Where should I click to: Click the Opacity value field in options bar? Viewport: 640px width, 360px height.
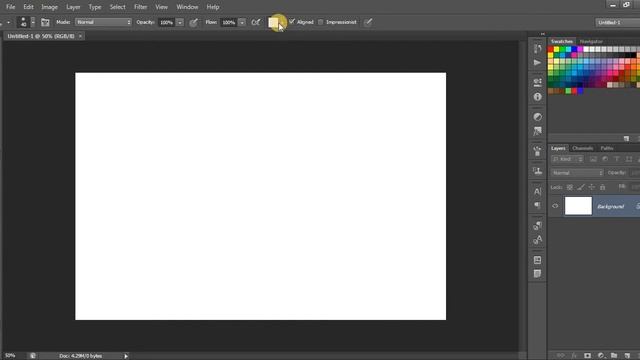coord(166,22)
